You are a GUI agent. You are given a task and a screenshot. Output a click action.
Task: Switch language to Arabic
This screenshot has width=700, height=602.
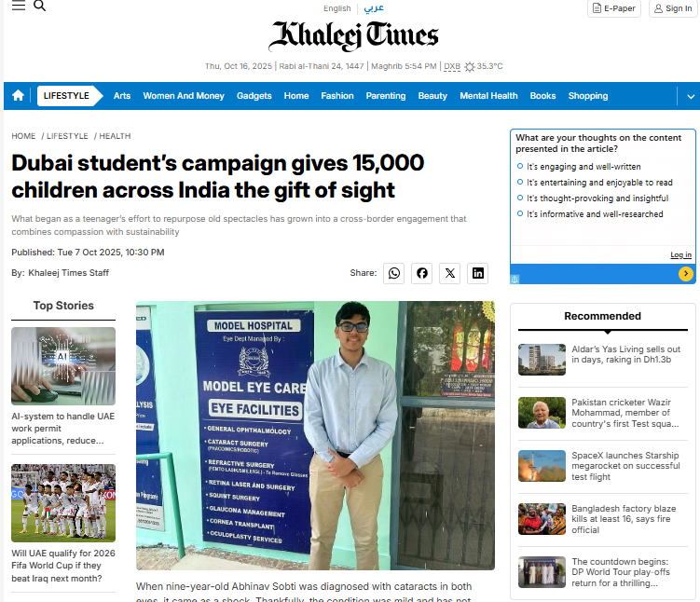pos(374,8)
